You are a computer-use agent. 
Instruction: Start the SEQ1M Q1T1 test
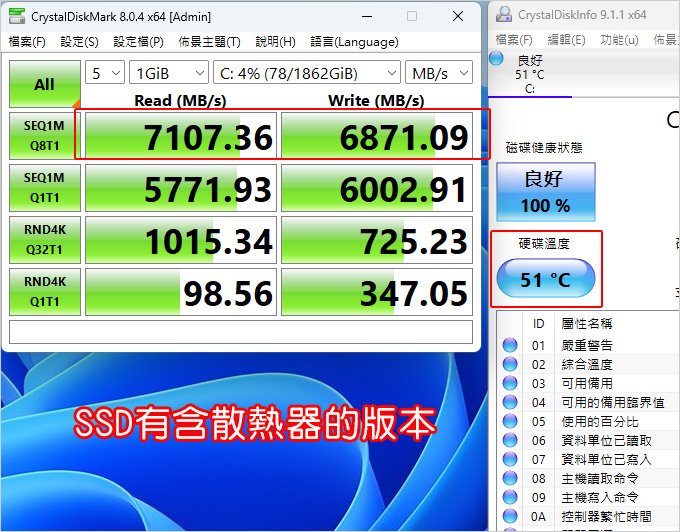[45, 188]
